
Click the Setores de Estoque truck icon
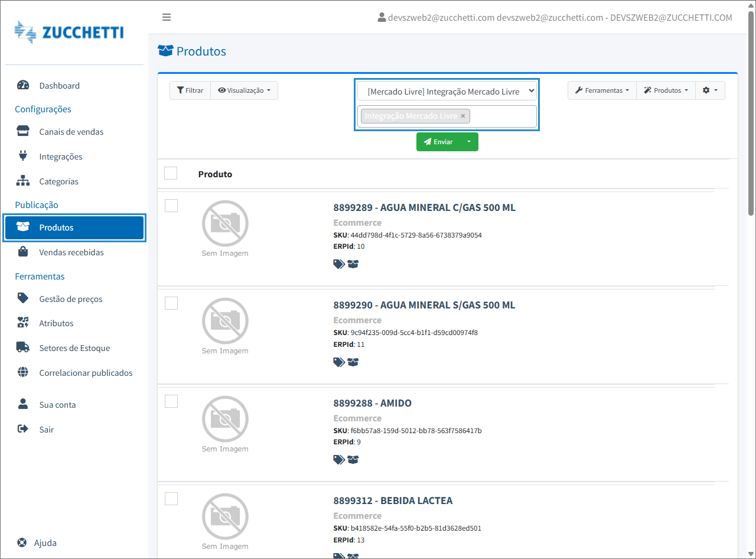coord(23,347)
